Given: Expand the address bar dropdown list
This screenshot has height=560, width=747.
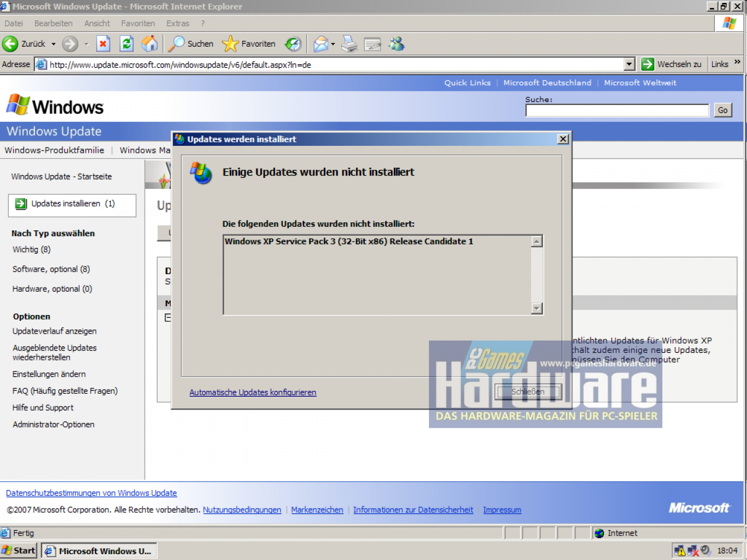Looking at the screenshot, I should [x=629, y=64].
